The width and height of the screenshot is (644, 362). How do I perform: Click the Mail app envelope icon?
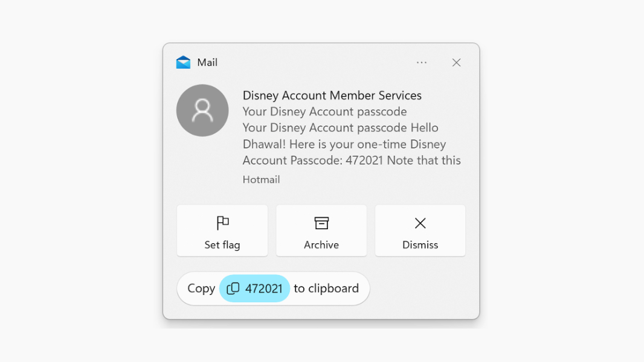183,63
